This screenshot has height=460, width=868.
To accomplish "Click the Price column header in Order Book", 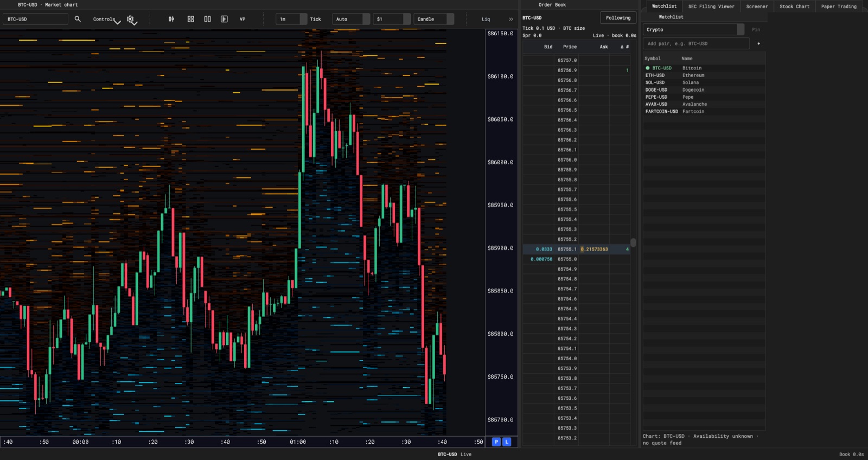I will [x=570, y=47].
